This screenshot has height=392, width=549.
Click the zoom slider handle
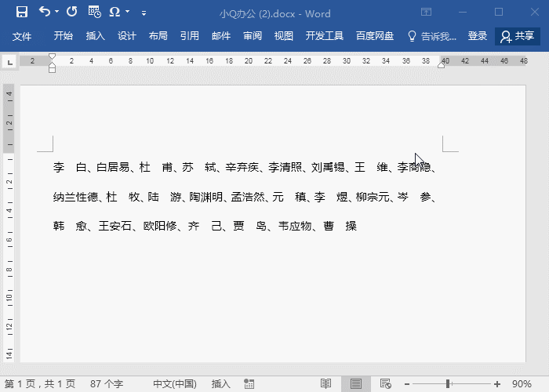click(x=448, y=384)
